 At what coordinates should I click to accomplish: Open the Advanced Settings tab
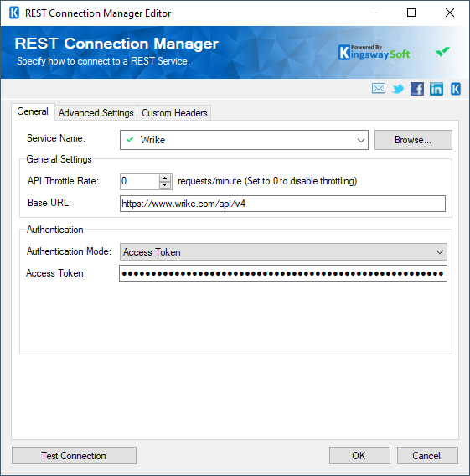96,113
